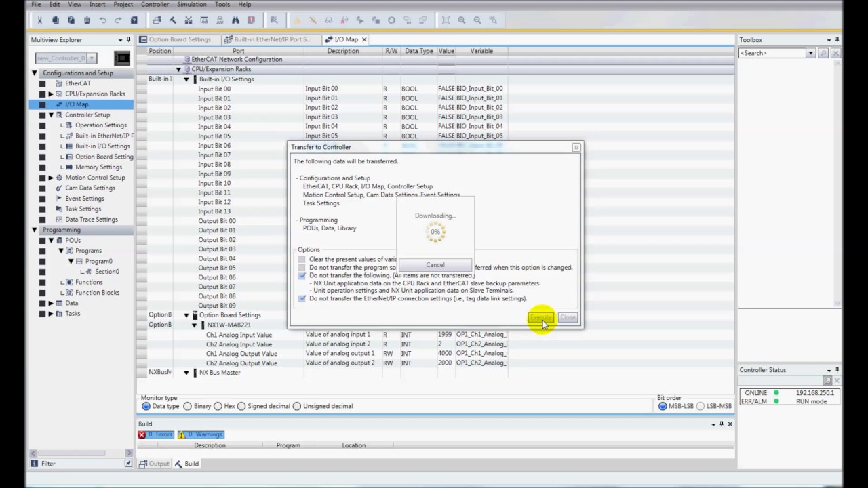The height and width of the screenshot is (488, 868).
Task: Cancel the downloading progress
Action: pos(435,265)
